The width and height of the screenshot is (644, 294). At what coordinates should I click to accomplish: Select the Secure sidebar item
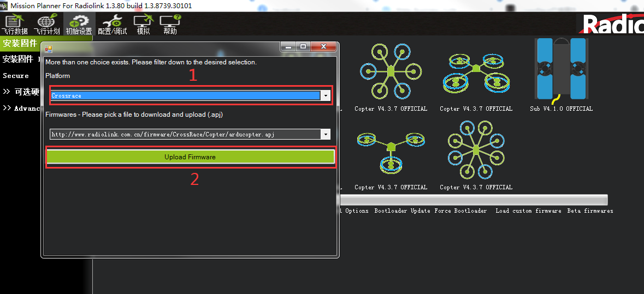click(x=16, y=75)
